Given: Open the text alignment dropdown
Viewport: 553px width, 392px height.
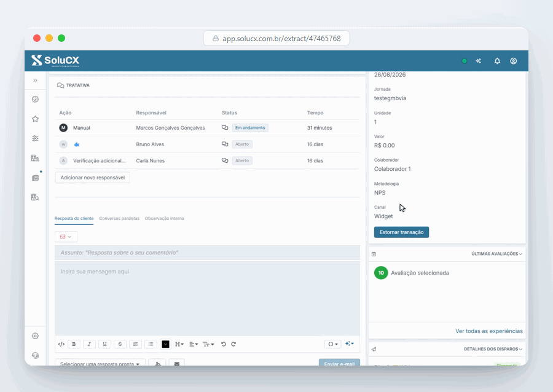Looking at the screenshot, I should (194, 344).
